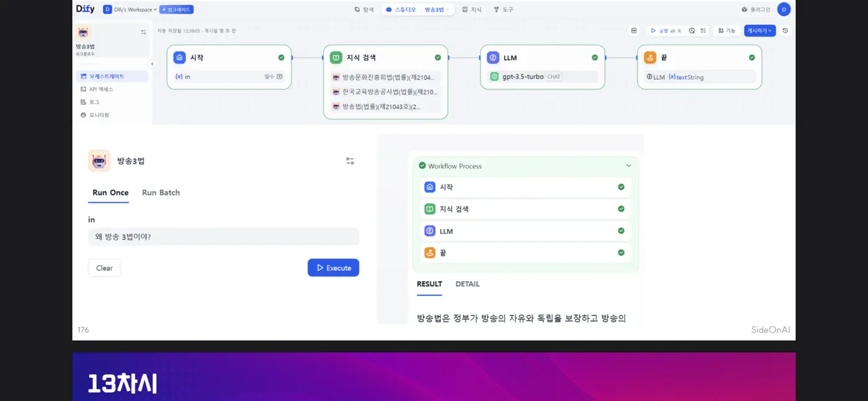The image size is (868, 401).
Task: Click the Workflow Process green check icon
Action: point(422,166)
